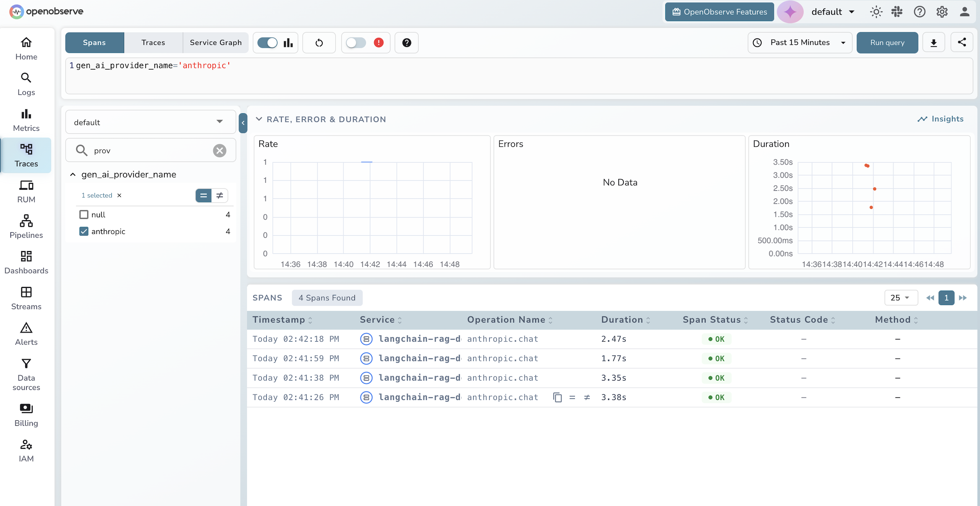Collapse the gen_ai_provider_name field group
This screenshot has width=980, height=506.
[x=73, y=174]
